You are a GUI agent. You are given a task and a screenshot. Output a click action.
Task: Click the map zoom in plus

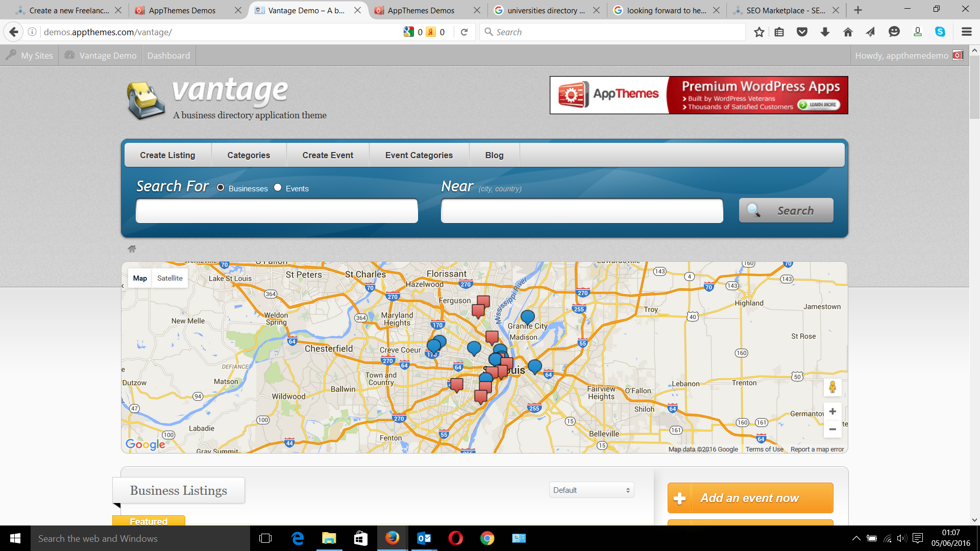(x=832, y=412)
